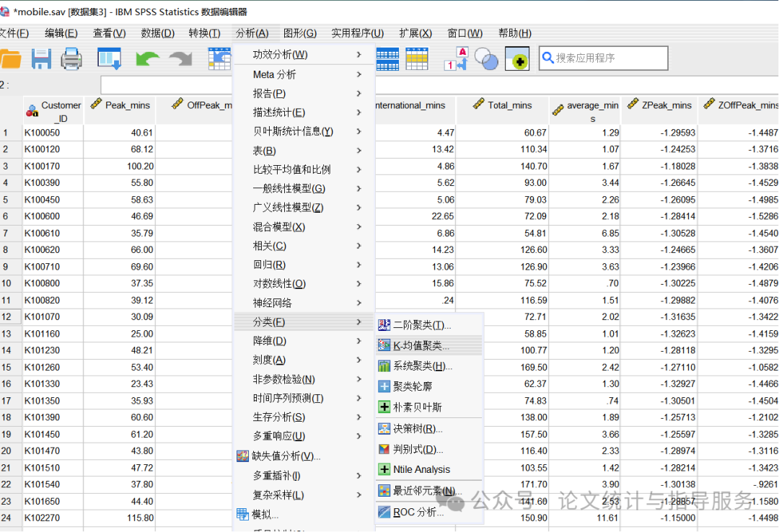Image resolution: width=779 pixels, height=532 pixels.
Task: Expand the 贝叶斯统计信息(Y) submenu
Action: (303, 131)
